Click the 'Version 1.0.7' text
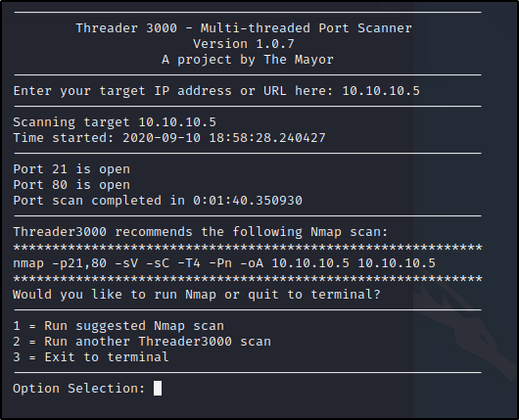This screenshot has height=420, width=519. (244, 44)
